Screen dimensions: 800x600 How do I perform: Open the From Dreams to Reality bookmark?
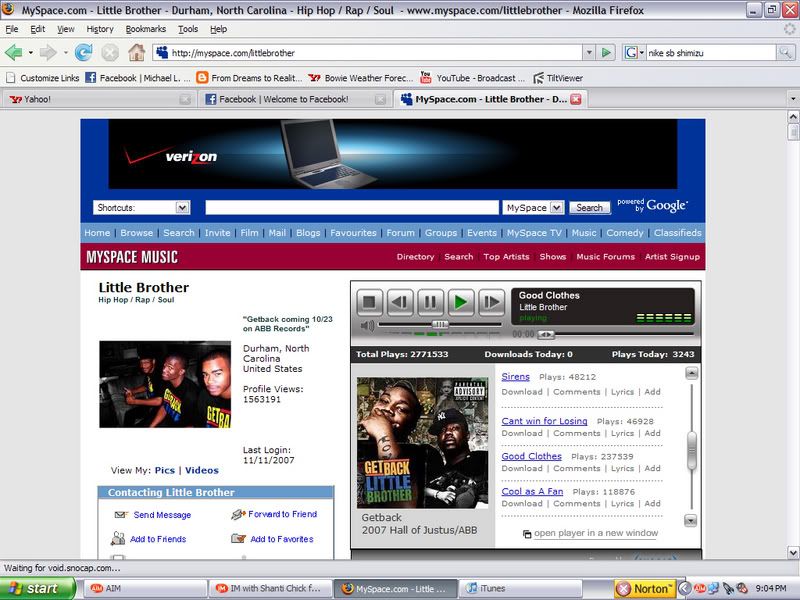coord(249,78)
